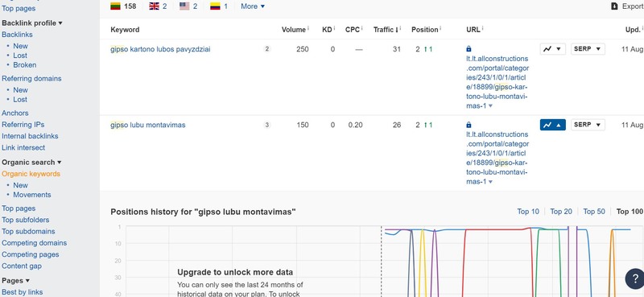Open Lost under Backlinks

pos(20,56)
